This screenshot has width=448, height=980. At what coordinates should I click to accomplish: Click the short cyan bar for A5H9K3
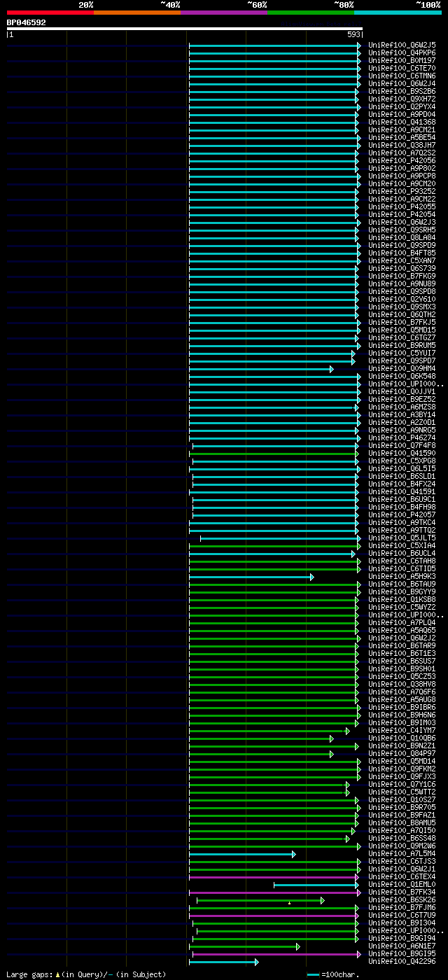tap(251, 576)
